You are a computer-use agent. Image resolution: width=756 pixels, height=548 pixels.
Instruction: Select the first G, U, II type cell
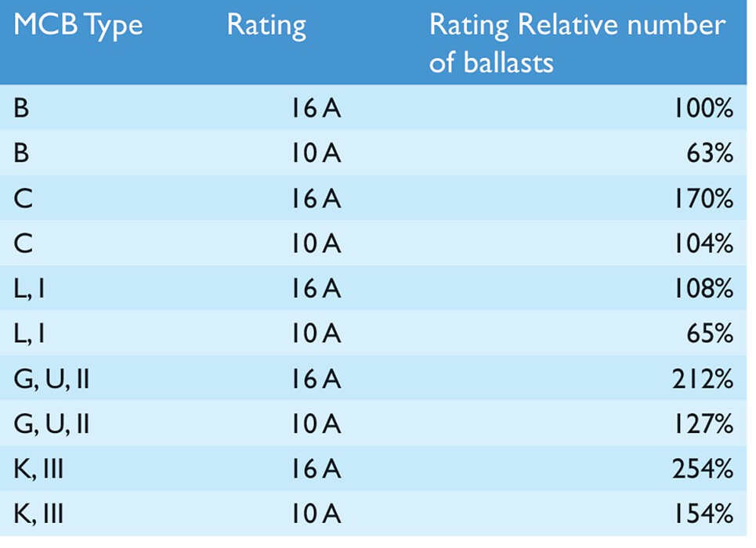(x=52, y=380)
